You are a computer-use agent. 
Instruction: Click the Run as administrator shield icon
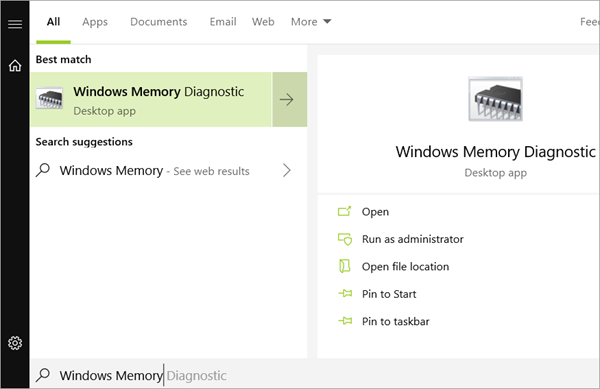tap(345, 239)
